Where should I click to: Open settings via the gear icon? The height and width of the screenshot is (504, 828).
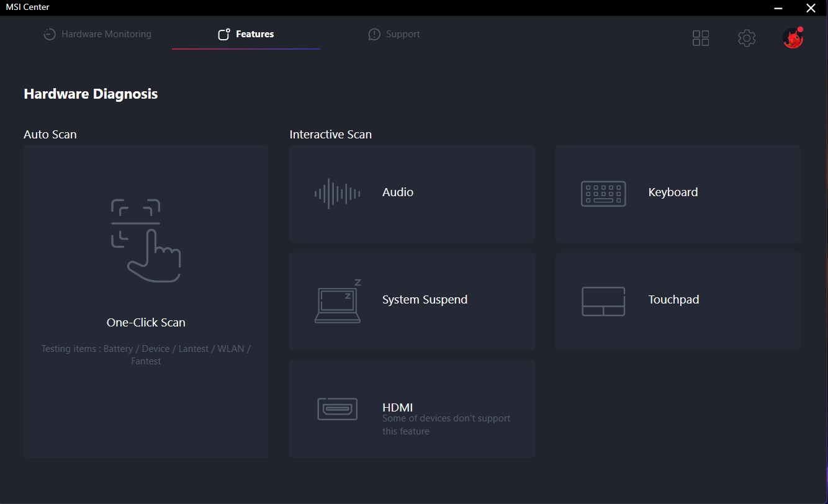tap(746, 38)
